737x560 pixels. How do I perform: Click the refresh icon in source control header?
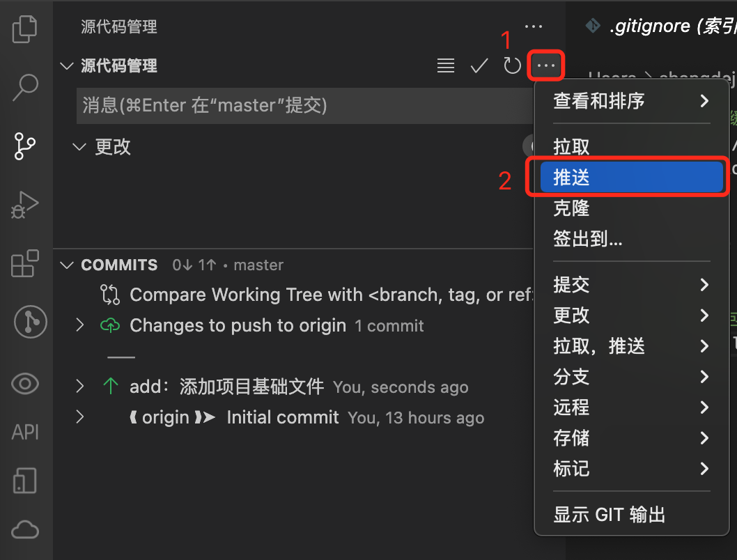pyautogui.click(x=512, y=65)
